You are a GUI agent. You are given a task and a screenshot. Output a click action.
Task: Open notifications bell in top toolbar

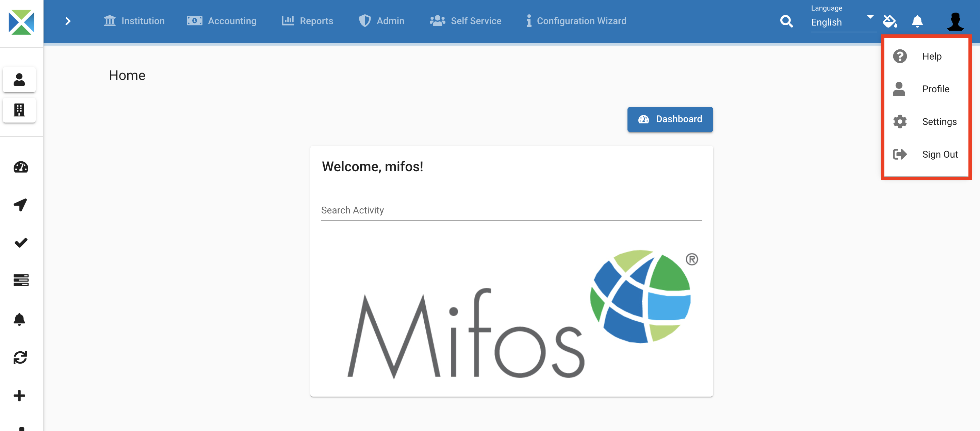917,21
